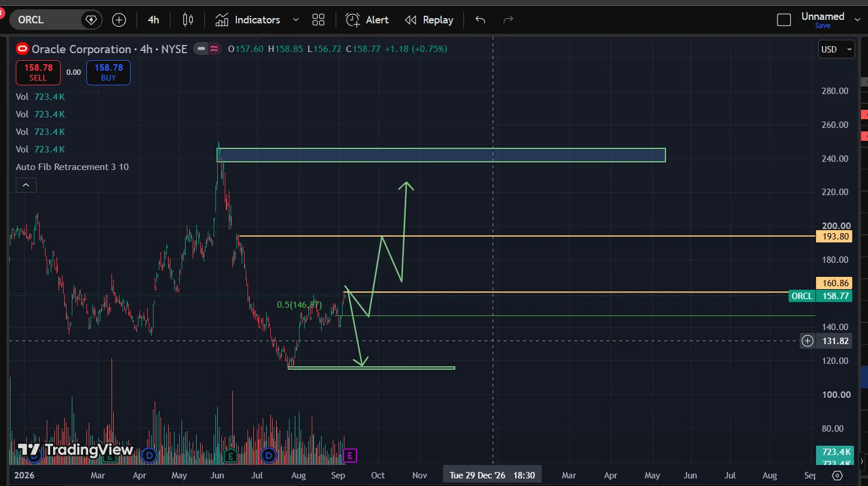Screen dimensions: 868x486
Task: Open the candlestick chart type selector
Action: 188,20
